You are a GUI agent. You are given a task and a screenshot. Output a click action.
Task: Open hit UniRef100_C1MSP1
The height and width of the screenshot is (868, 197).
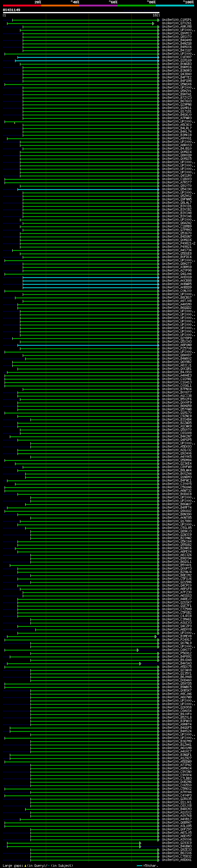coord(177,20)
